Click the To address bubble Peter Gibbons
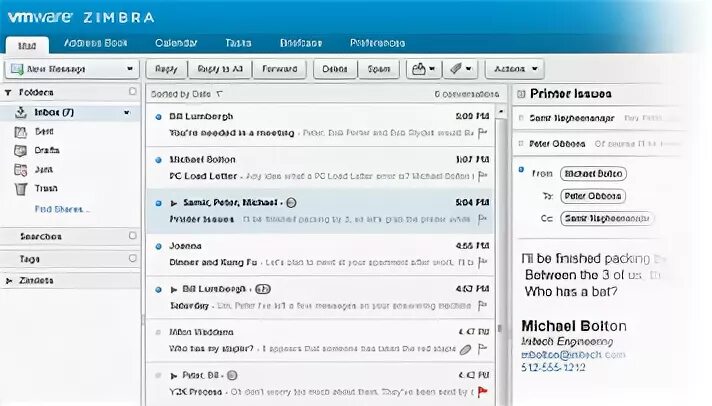The height and width of the screenshot is (406, 712). pyautogui.click(x=593, y=196)
